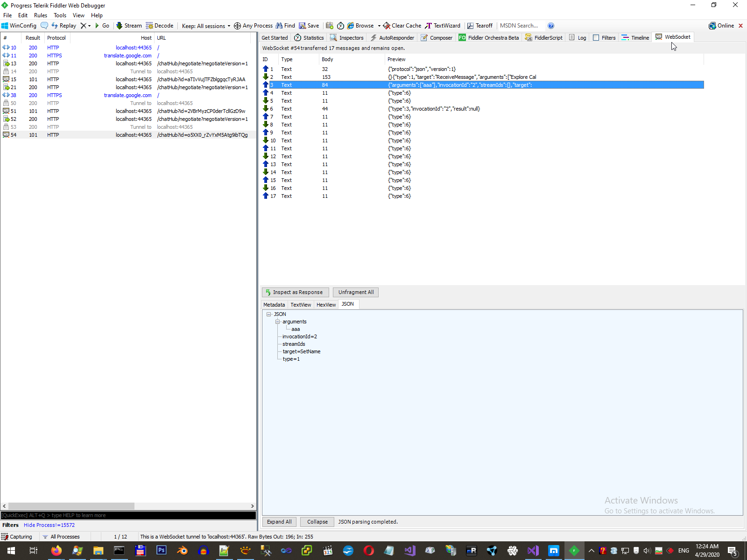Switch to the Inspectors tab
Screen dimensions: 747x560
(x=346, y=38)
